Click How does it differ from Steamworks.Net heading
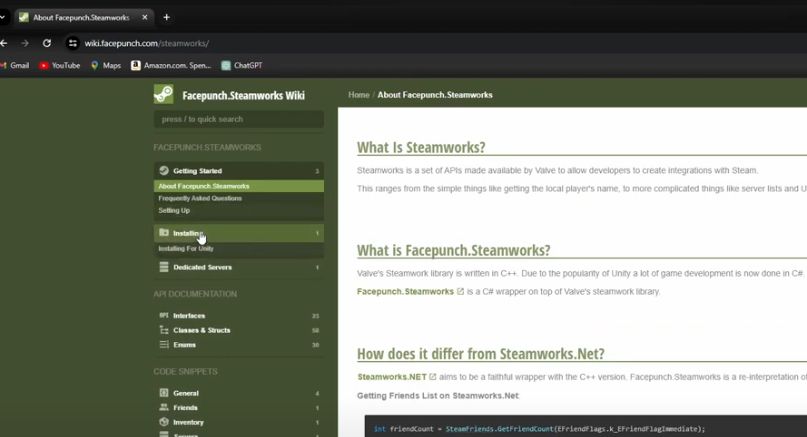807x437 pixels. (481, 354)
